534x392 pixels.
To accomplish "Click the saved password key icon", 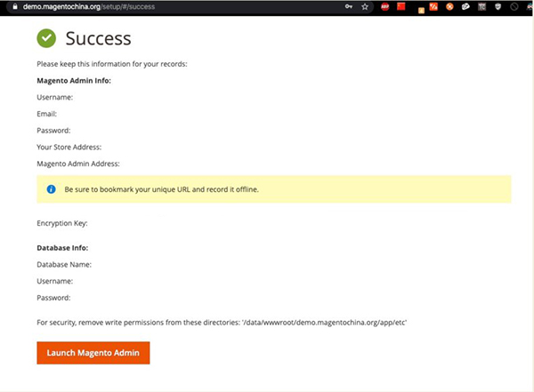I will tap(348, 6).
